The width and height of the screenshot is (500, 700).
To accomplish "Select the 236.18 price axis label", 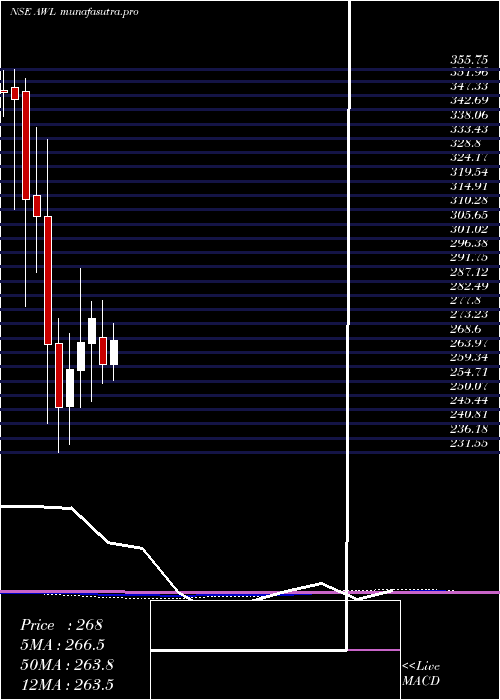I will tap(469, 429).
